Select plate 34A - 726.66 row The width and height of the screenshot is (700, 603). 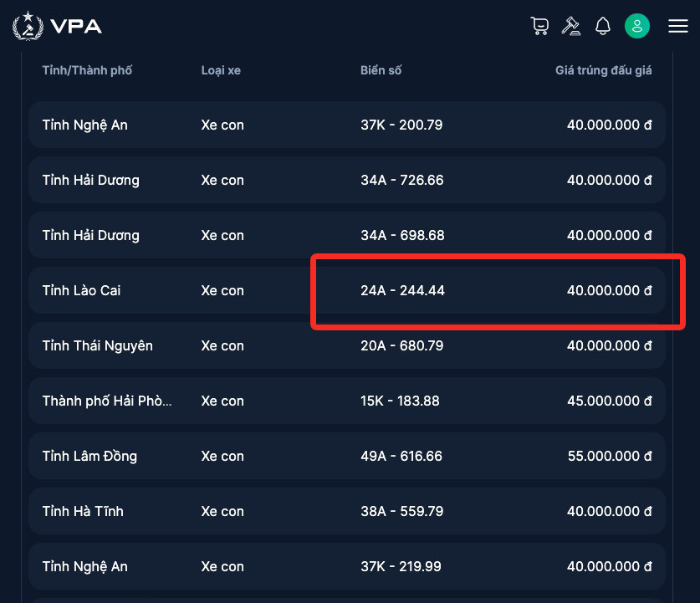pos(401,181)
